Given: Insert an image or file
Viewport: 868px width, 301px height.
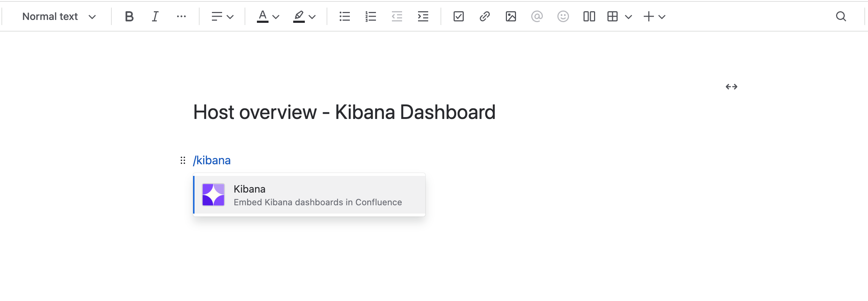Looking at the screenshot, I should pyautogui.click(x=511, y=16).
